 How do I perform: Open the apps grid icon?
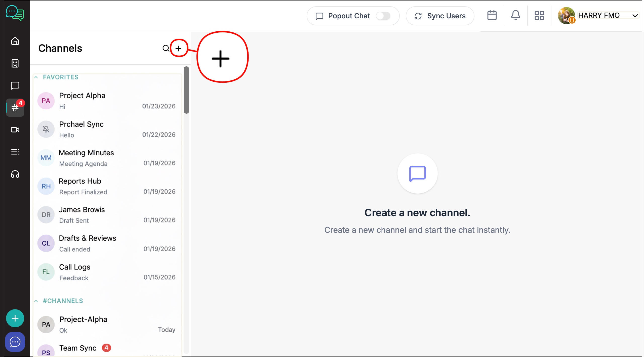(x=539, y=16)
